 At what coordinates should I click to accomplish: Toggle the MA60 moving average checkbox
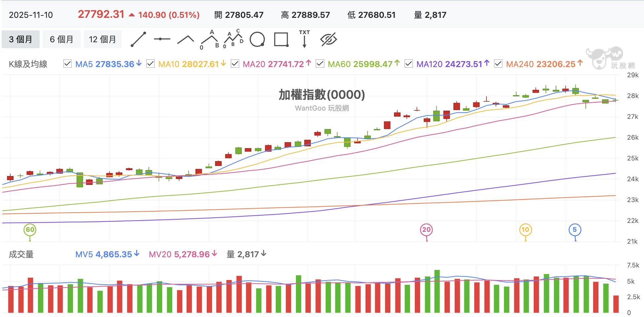pos(320,63)
